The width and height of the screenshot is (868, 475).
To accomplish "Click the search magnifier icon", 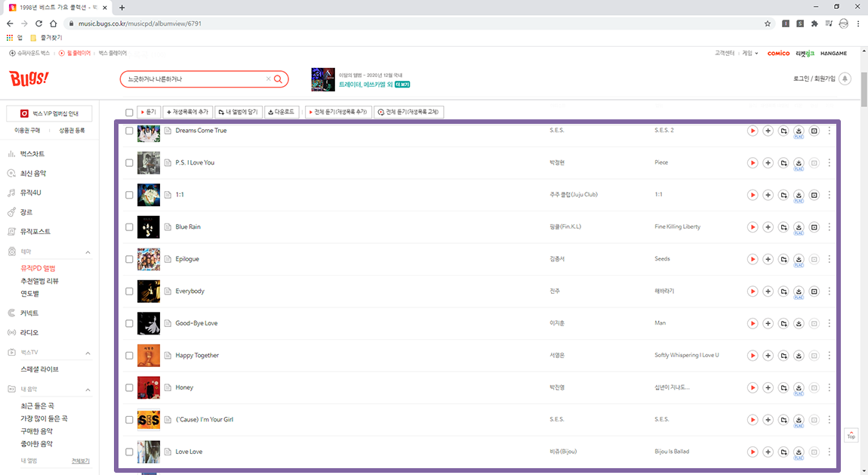I will 279,79.
